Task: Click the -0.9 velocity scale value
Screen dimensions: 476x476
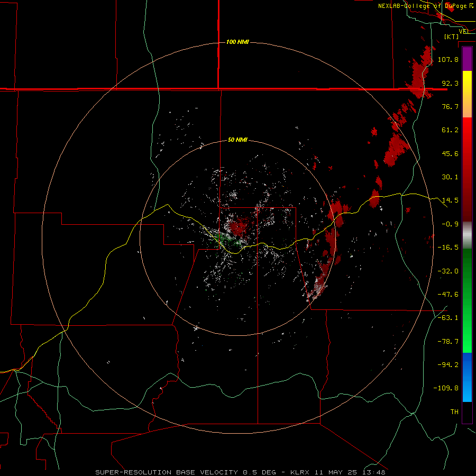Action: pyautogui.click(x=450, y=224)
